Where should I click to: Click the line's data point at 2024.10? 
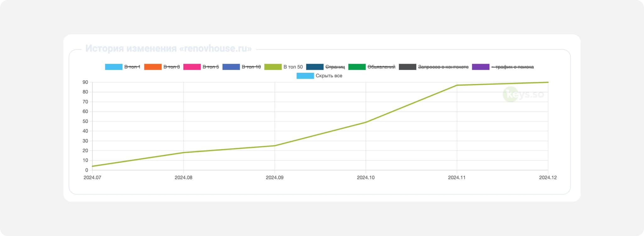tap(366, 122)
